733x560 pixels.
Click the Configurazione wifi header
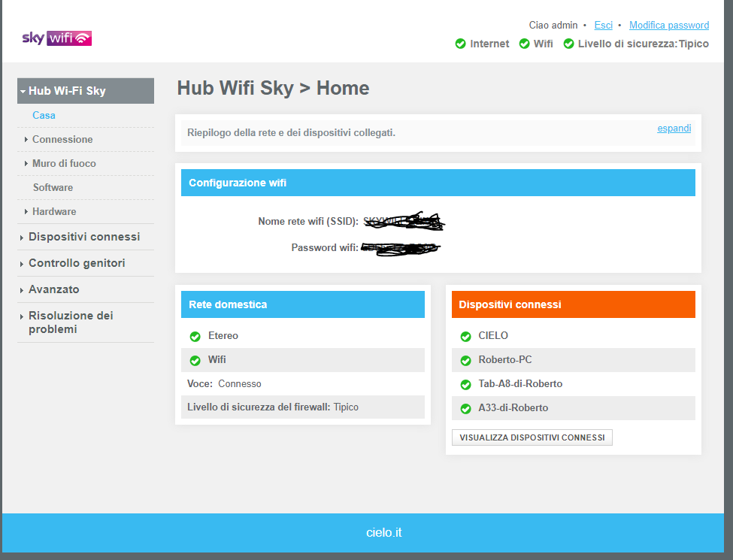438,183
